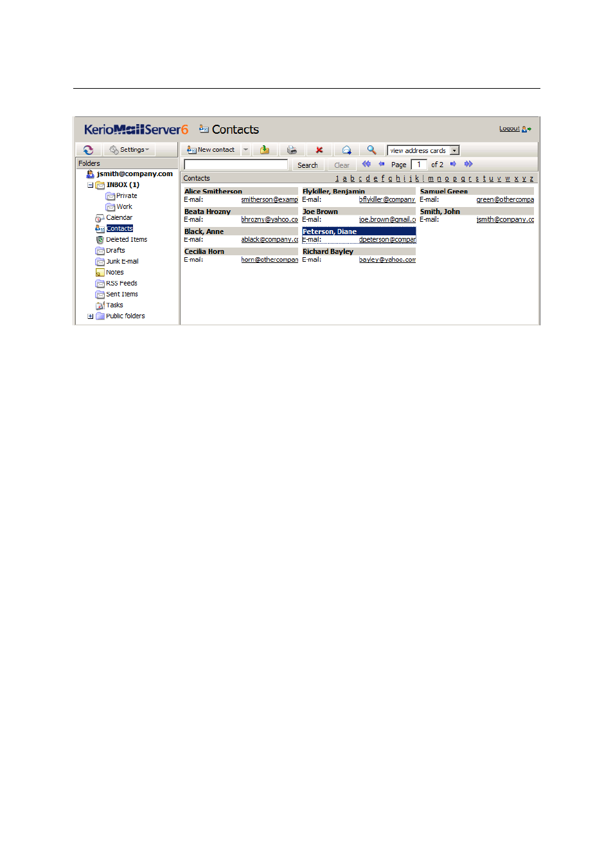Click jsmith@company.co email link
Viewport: 613px width, 868px height.
(505, 219)
